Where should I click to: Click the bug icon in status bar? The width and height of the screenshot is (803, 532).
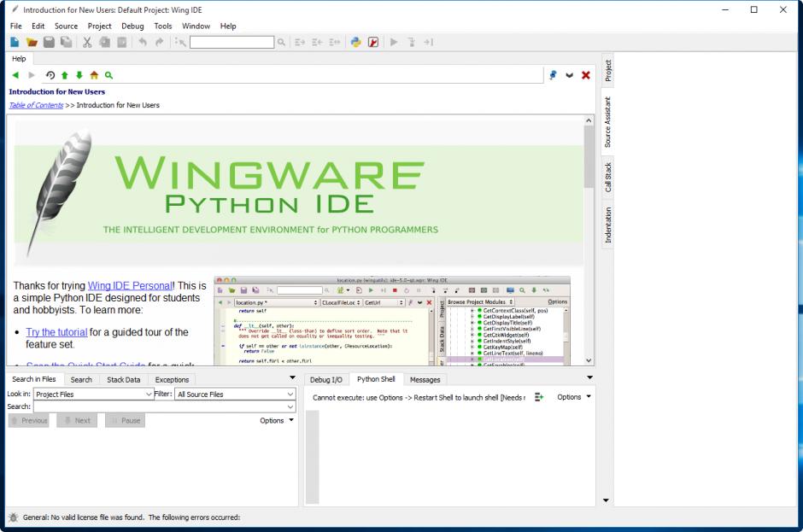coord(14,517)
